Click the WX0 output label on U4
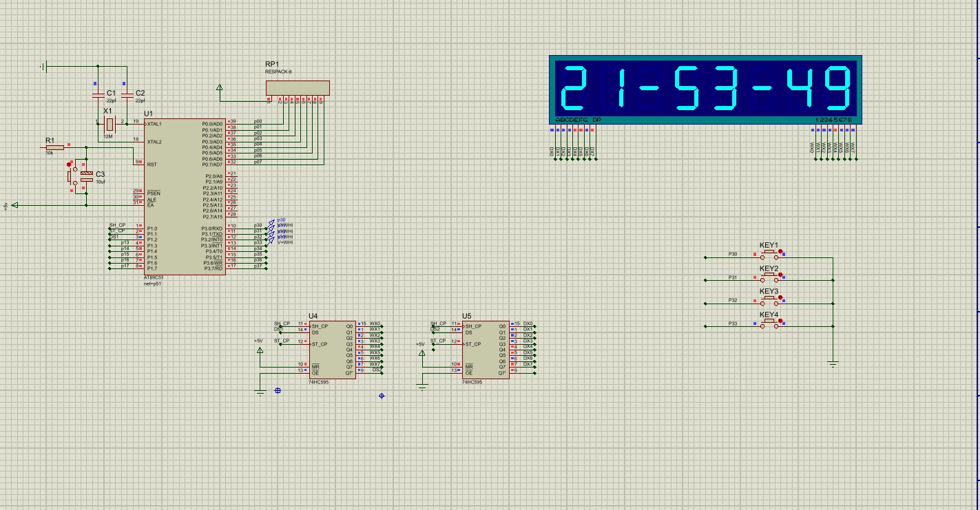This screenshot has height=510, width=980. pyautogui.click(x=375, y=323)
